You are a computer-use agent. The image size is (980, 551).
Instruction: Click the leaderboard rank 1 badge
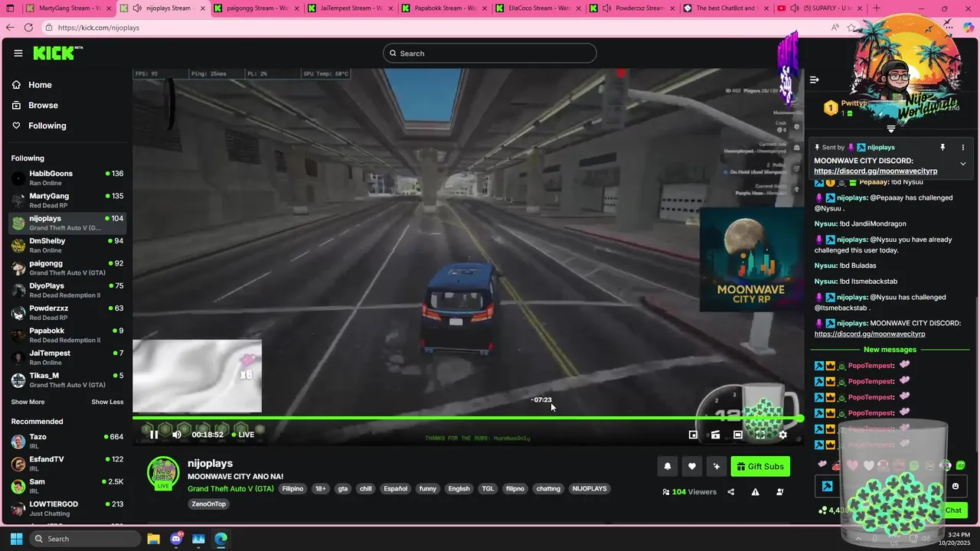[831, 108]
